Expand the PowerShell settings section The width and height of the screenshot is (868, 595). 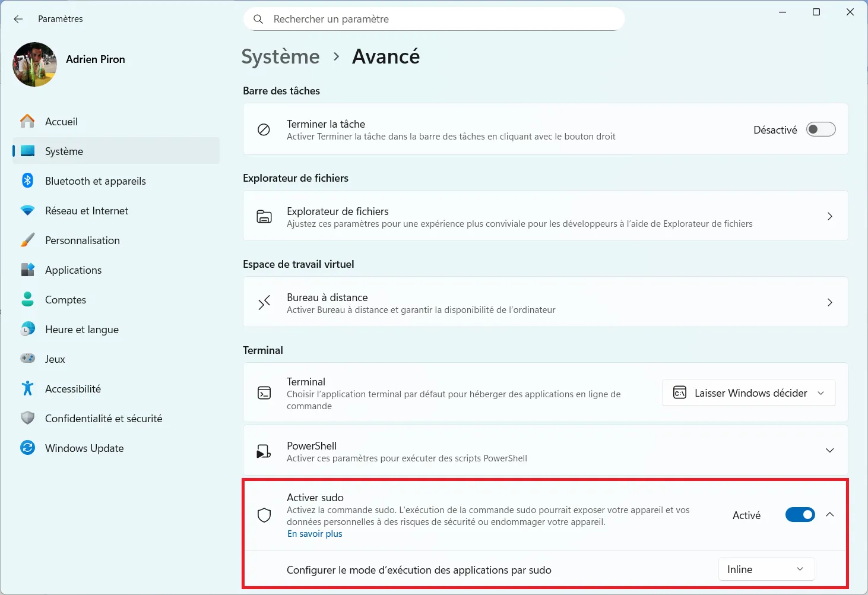[829, 450]
